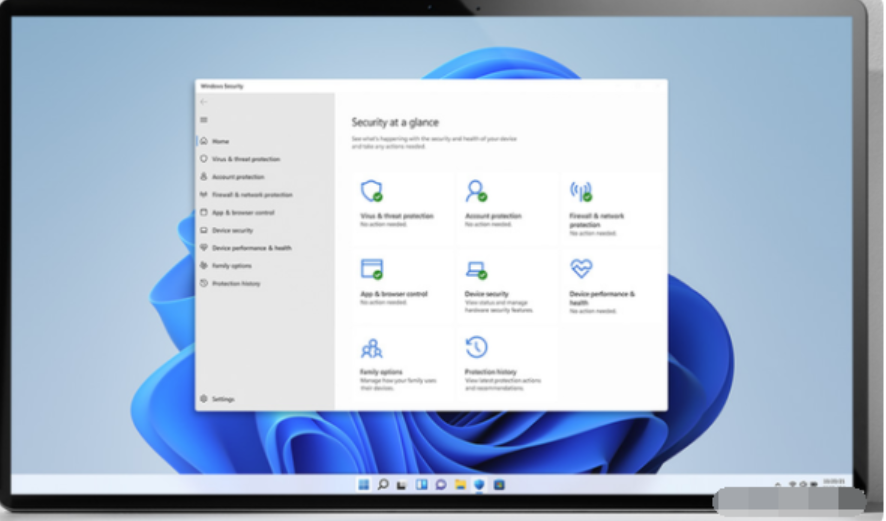886x521 pixels.
Task: Open the Account protection person icon tile
Action: click(x=476, y=191)
